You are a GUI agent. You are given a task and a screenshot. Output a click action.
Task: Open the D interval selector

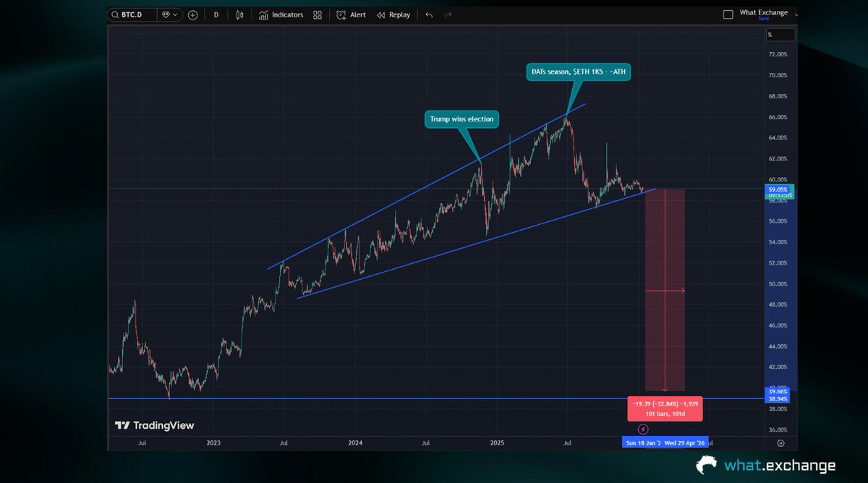(x=216, y=14)
